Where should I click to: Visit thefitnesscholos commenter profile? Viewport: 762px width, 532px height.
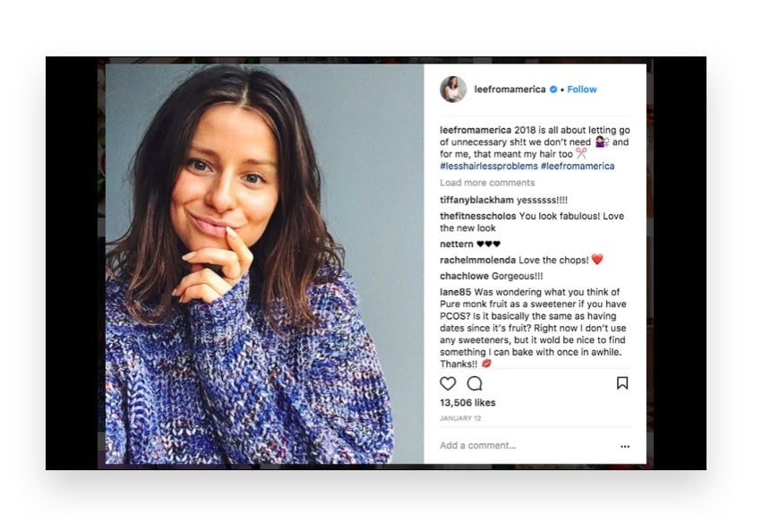pos(478,216)
